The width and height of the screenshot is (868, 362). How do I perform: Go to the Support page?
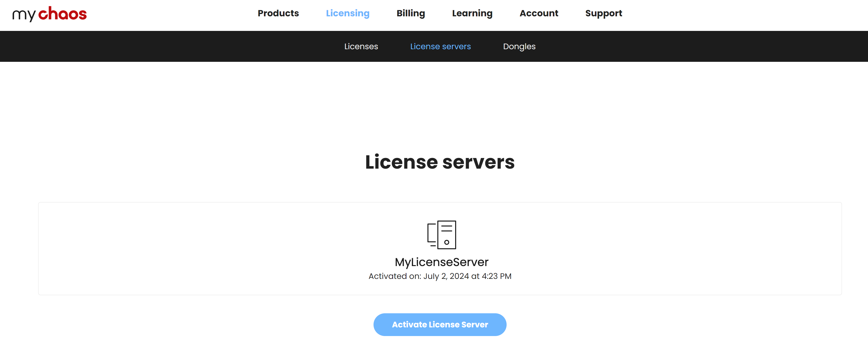click(x=604, y=13)
